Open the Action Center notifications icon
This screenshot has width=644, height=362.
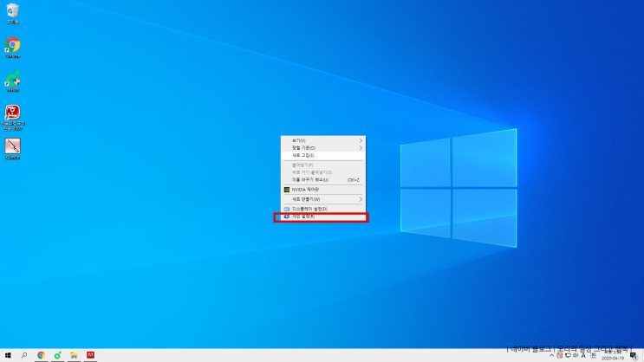point(634,355)
